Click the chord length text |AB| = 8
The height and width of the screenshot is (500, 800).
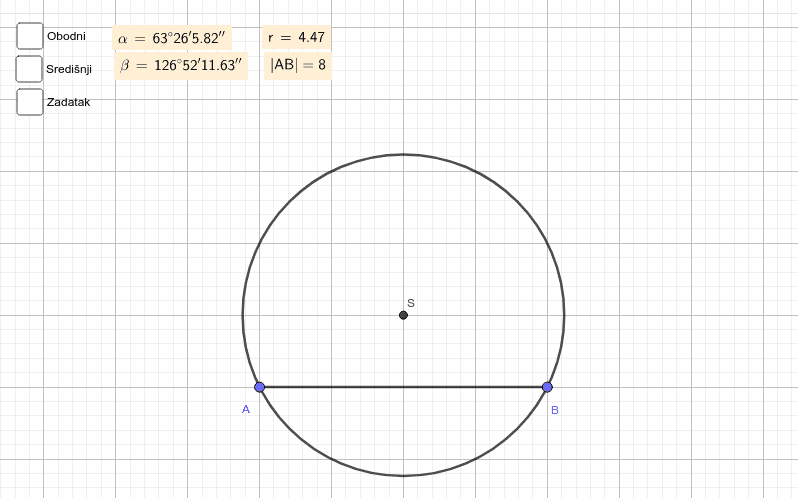pos(298,65)
